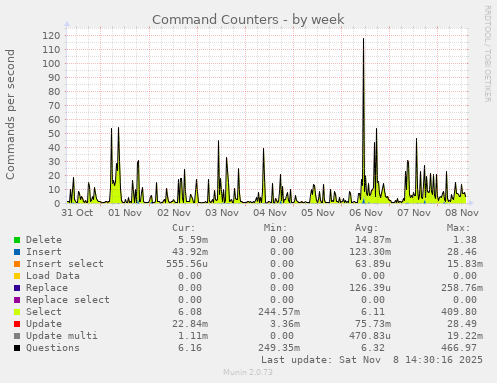Click the '03 Nov' x-axis label

[x=222, y=213]
